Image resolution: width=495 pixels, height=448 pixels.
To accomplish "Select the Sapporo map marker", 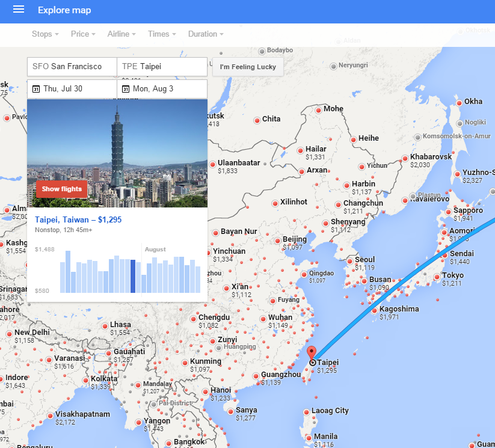I will click(x=448, y=212).
